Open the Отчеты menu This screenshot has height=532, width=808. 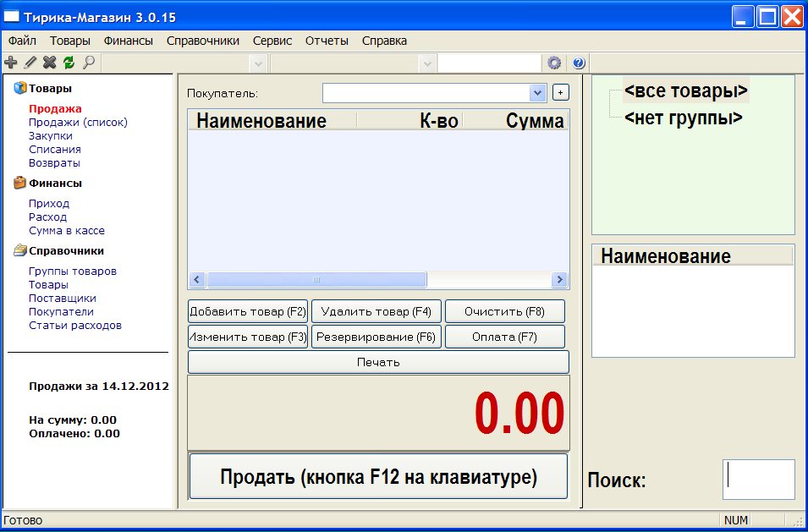pos(327,41)
